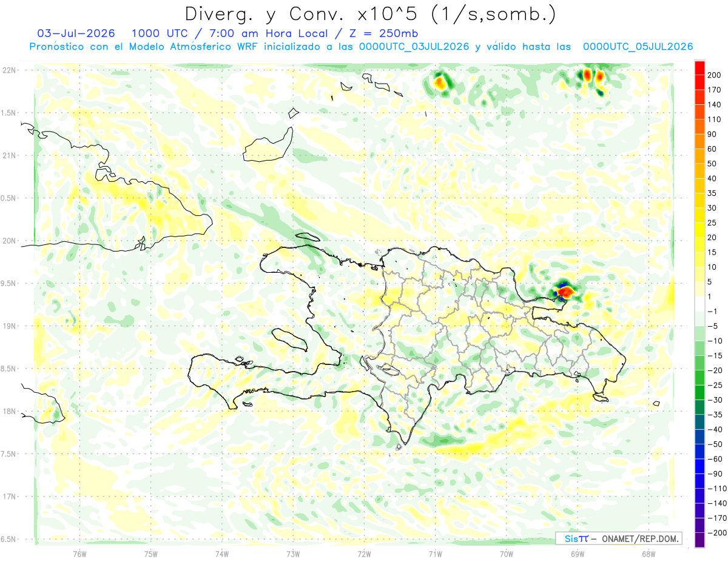Click the '73W' longitude label

293,554
